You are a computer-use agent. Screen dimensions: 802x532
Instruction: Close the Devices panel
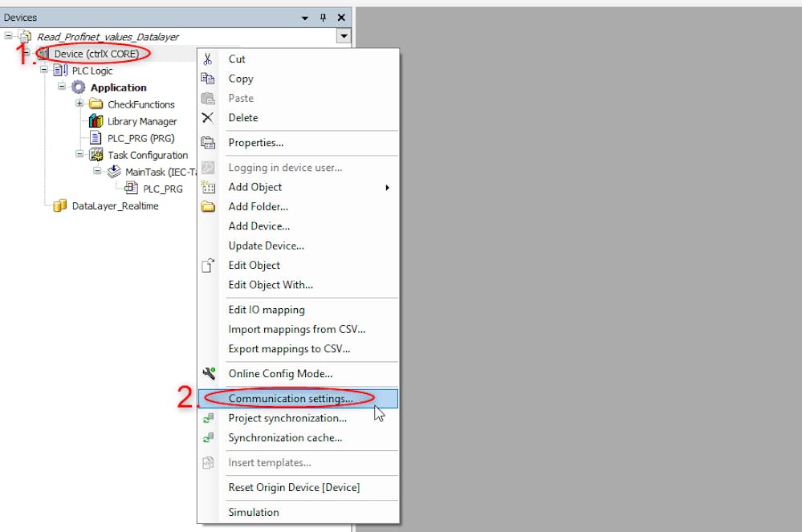point(341,18)
